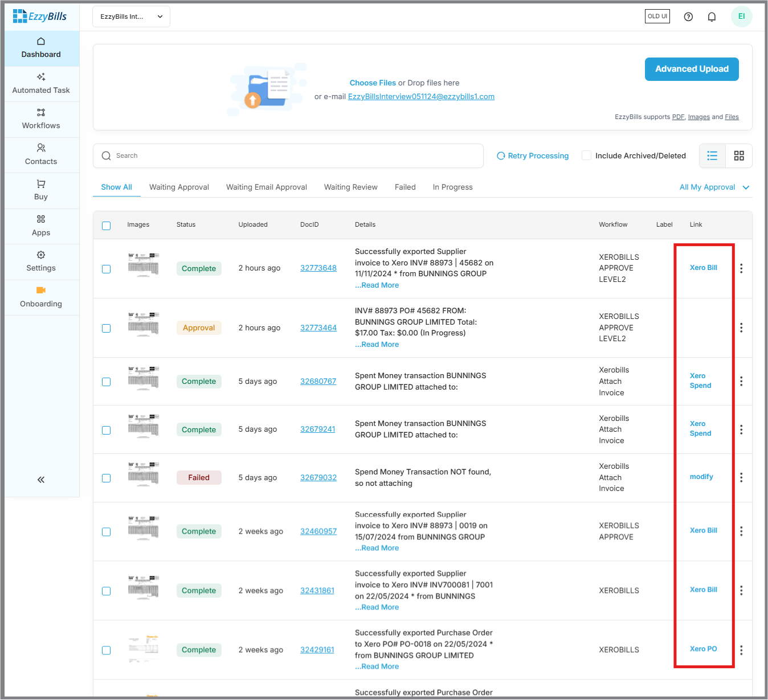Switch to Waiting Email Approval tab

coord(267,187)
